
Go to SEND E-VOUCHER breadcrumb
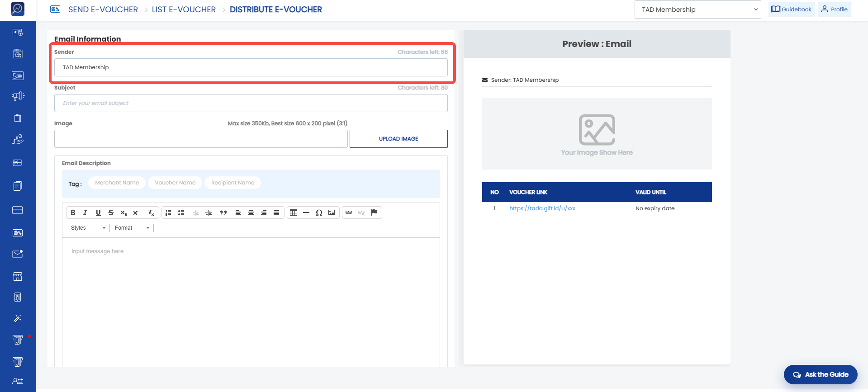103,9
